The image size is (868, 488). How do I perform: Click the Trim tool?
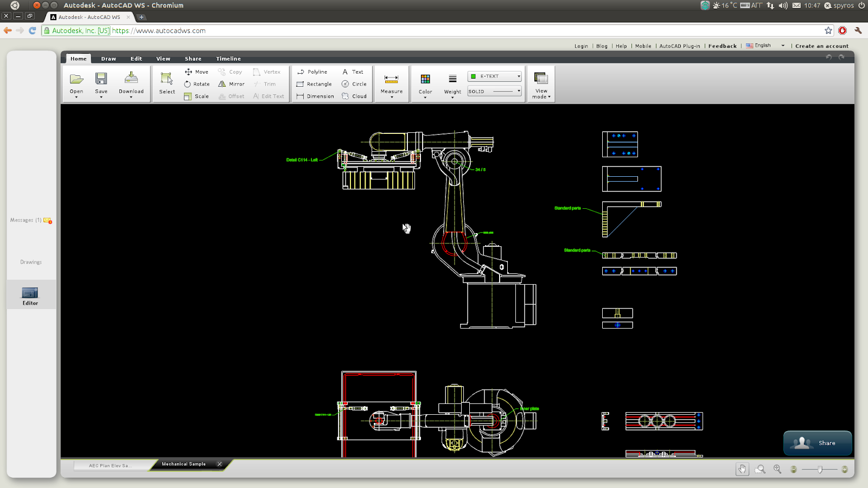[x=264, y=84]
